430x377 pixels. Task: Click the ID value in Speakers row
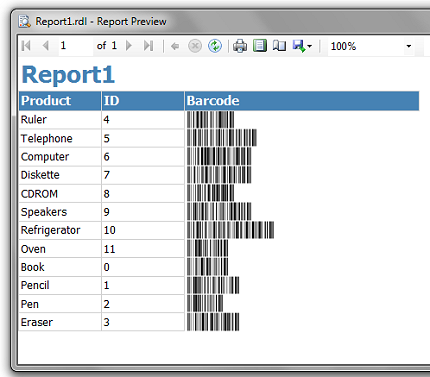click(x=143, y=212)
